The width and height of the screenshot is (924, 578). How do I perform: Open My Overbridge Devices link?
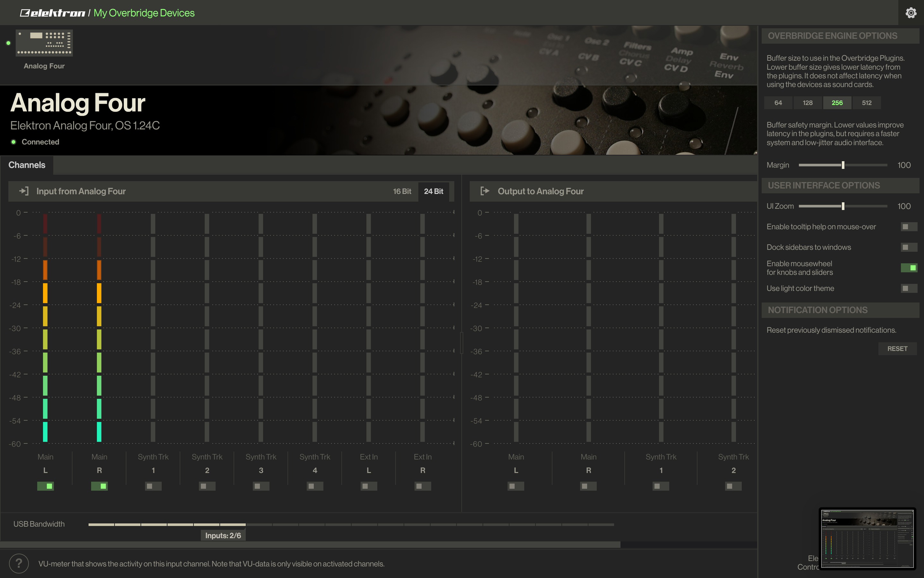coord(144,13)
